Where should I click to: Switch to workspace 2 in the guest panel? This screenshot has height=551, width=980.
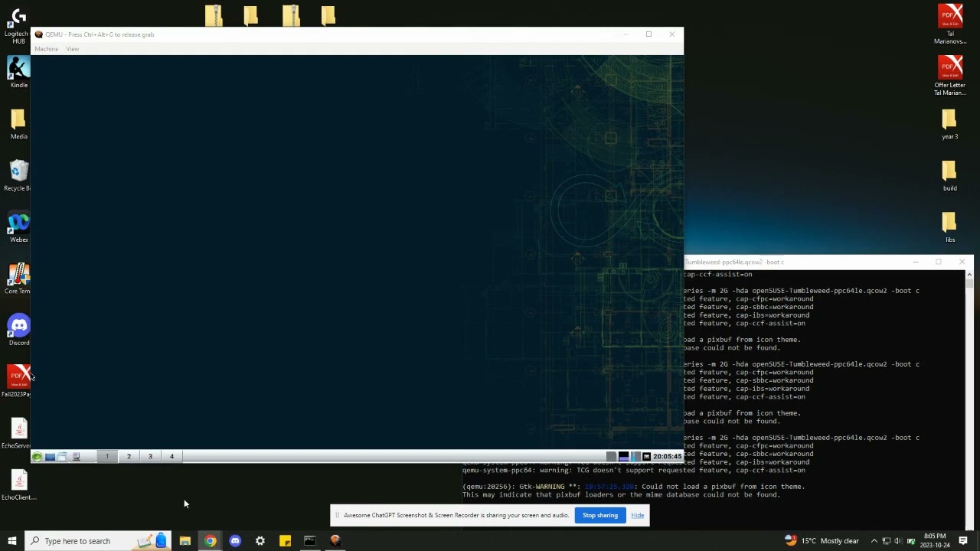(129, 457)
